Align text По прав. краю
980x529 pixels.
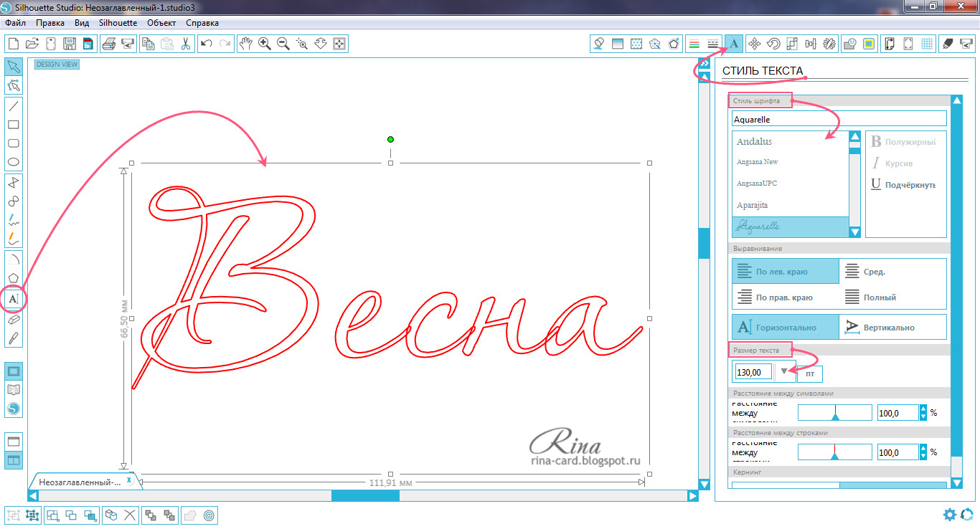[x=786, y=297]
